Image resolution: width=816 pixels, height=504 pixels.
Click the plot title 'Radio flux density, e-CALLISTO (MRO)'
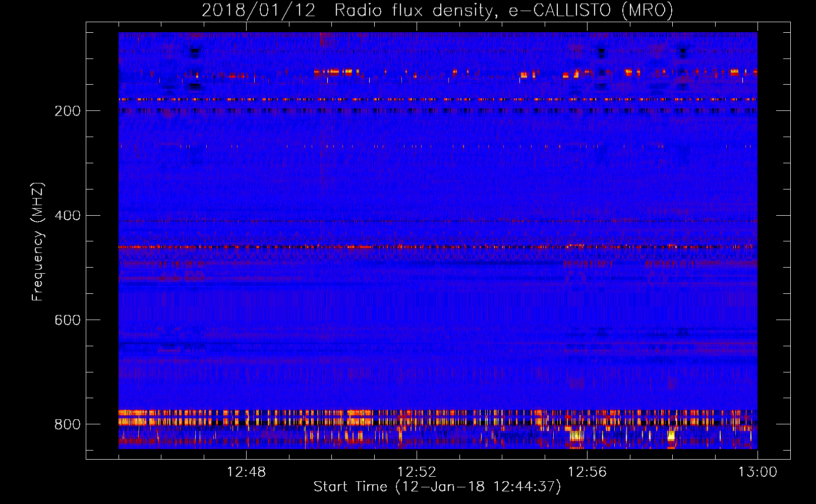(x=503, y=10)
